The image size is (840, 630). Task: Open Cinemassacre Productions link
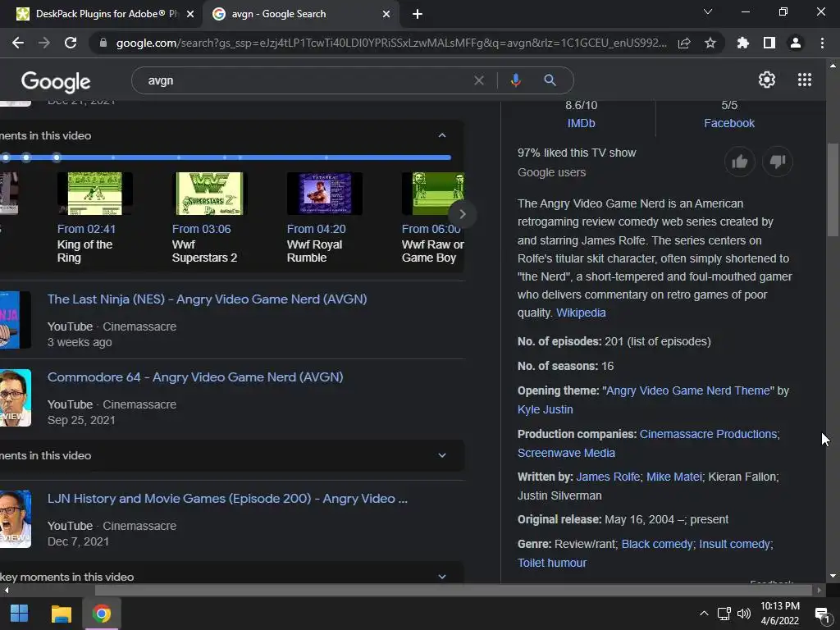[x=708, y=434]
